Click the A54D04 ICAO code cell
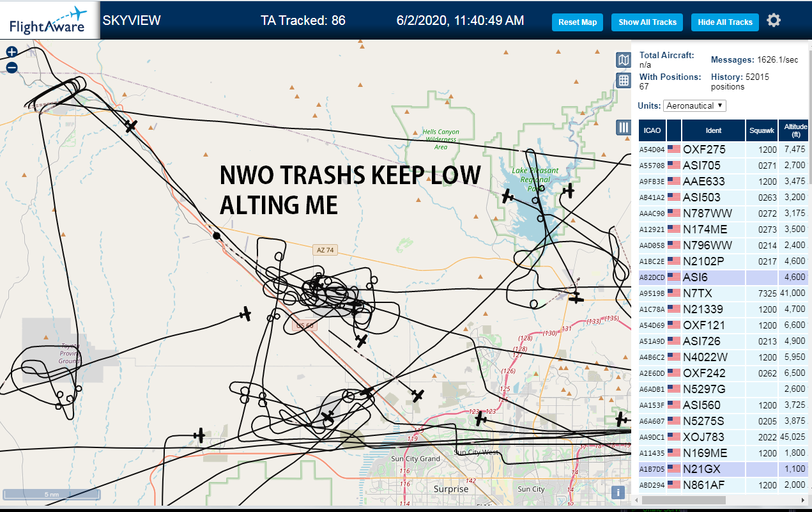This screenshot has height=512, width=812. (652, 150)
